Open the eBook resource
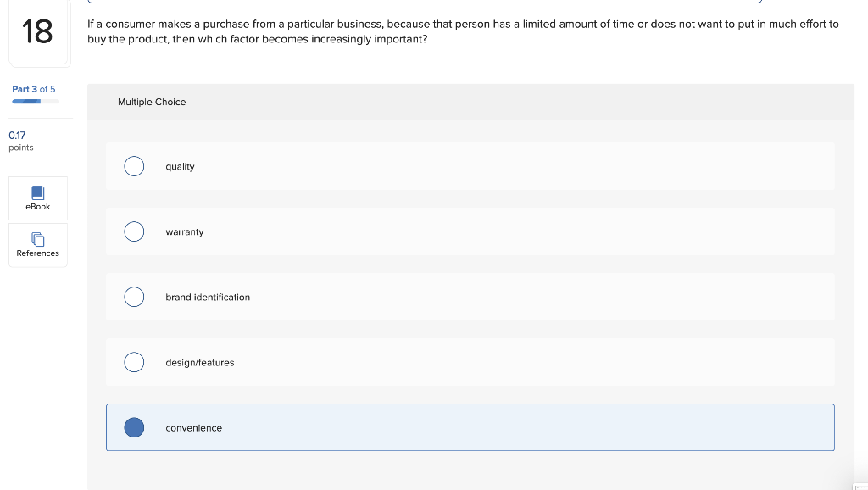Screen dimensions: 868x490 point(37,198)
